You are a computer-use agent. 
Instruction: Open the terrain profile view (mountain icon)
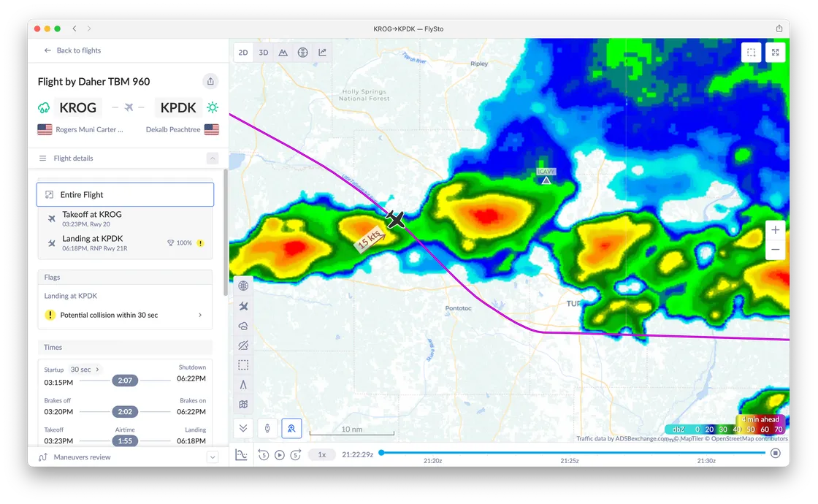point(283,52)
